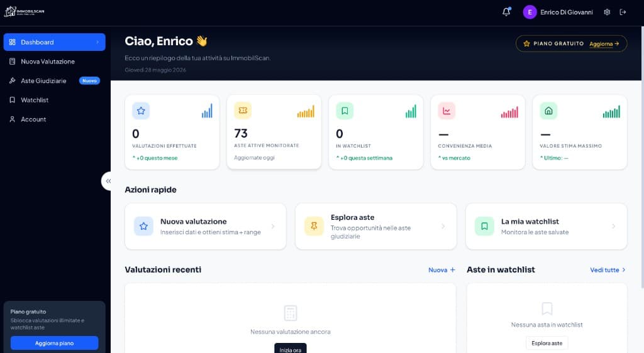Click the 'Nessuna asta in watchlist' text
This screenshot has width=644, height=353.
[x=547, y=325]
